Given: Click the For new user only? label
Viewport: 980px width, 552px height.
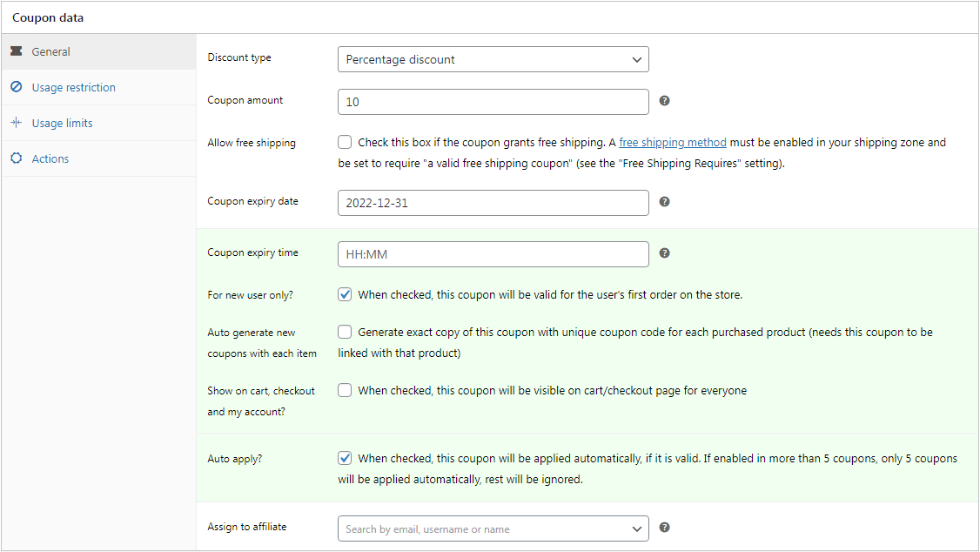Looking at the screenshot, I should [x=250, y=295].
